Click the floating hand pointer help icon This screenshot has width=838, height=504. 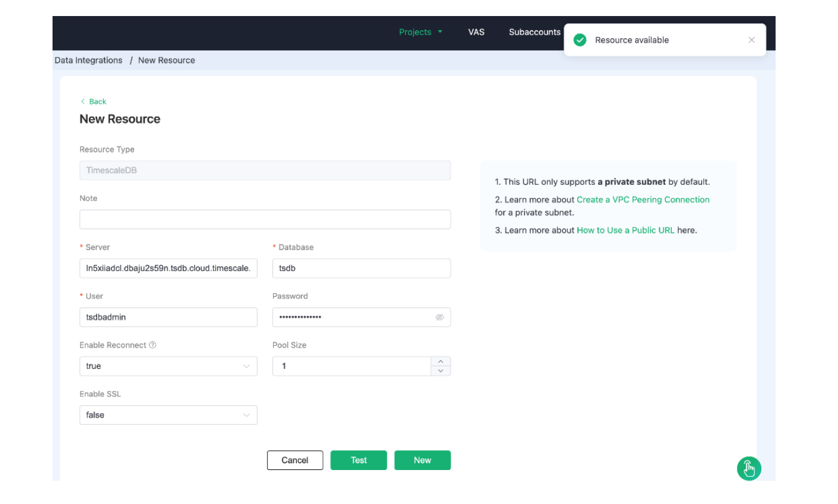[x=748, y=469]
